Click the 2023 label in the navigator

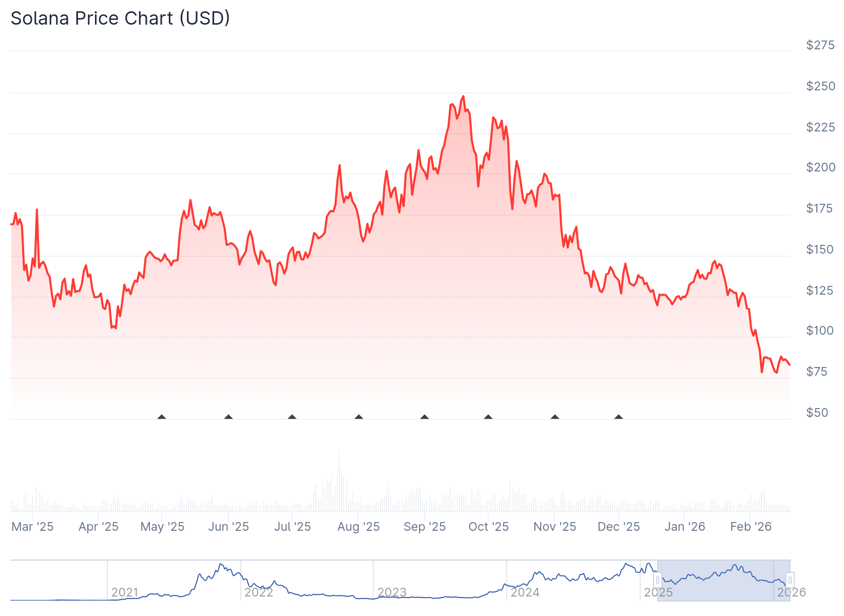pyautogui.click(x=392, y=592)
